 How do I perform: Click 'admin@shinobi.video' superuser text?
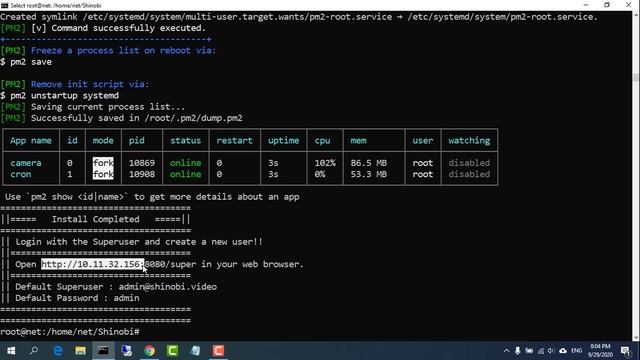tap(167, 287)
